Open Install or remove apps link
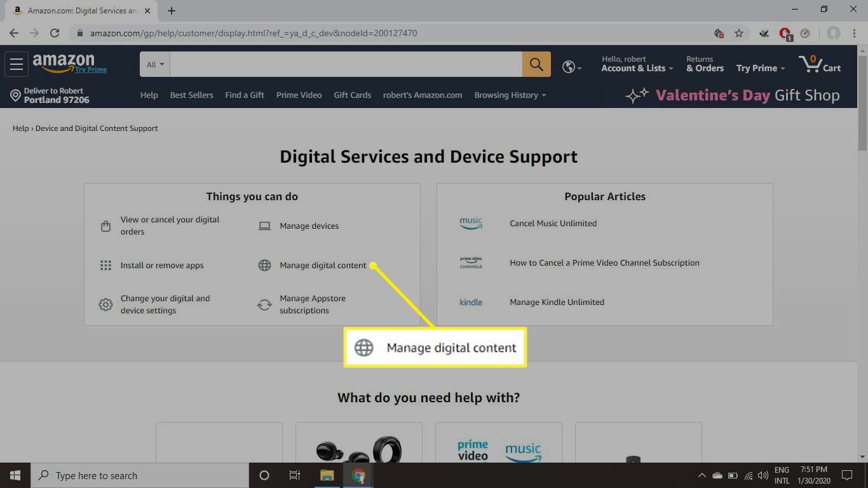Viewport: 868px width, 488px height. point(162,266)
